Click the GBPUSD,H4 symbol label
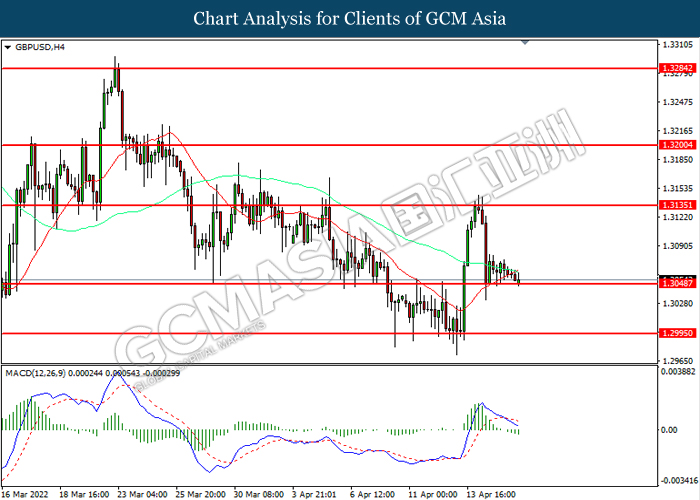 [40, 47]
